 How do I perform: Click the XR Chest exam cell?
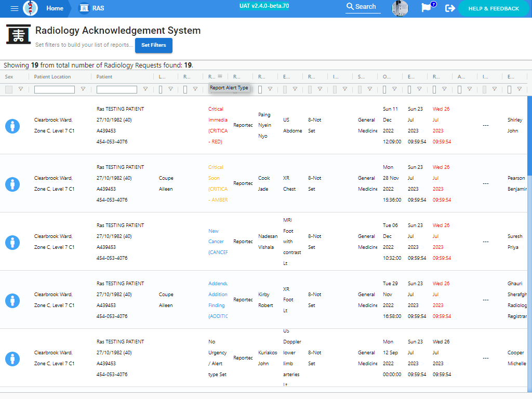(x=289, y=183)
